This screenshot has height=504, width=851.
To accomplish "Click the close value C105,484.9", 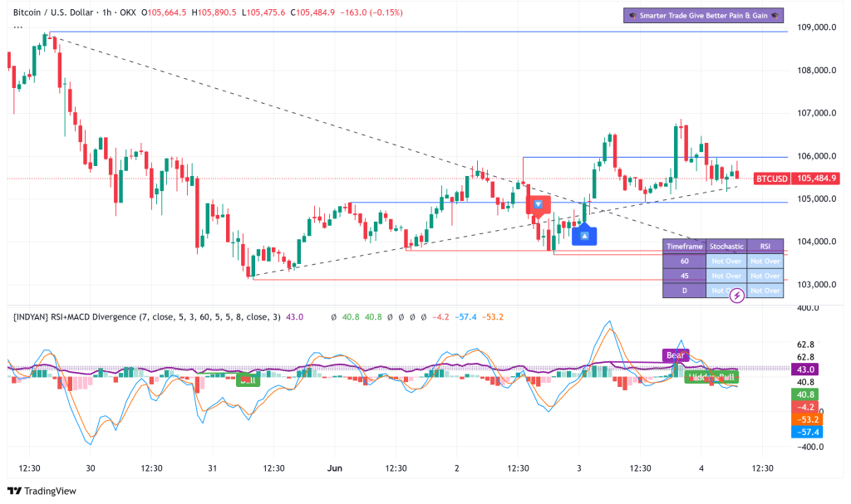I will click(x=312, y=12).
